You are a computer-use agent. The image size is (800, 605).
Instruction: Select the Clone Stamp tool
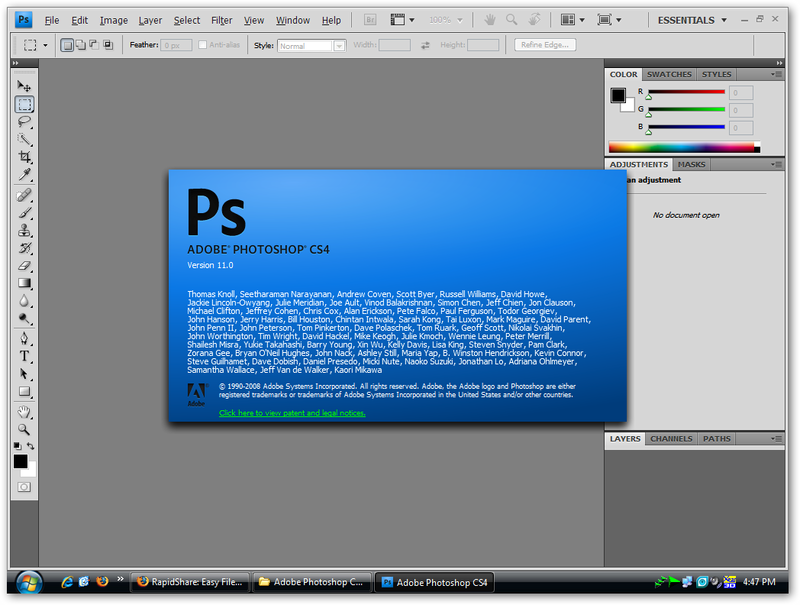click(x=24, y=231)
